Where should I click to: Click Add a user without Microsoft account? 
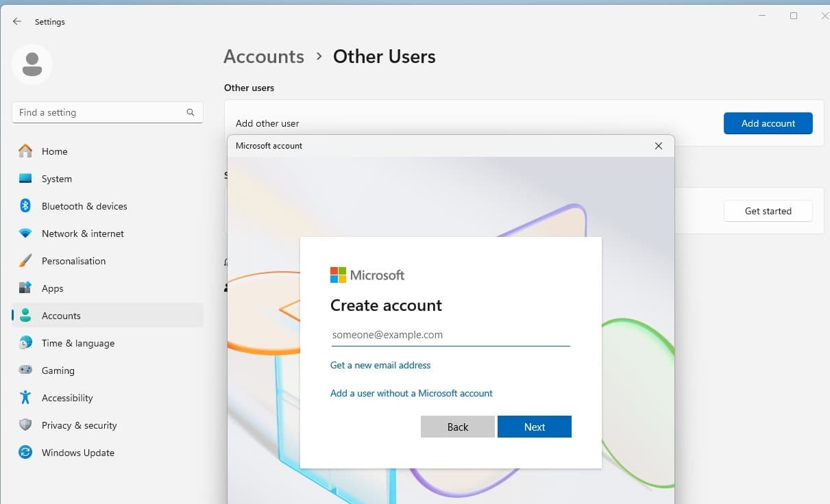[411, 393]
